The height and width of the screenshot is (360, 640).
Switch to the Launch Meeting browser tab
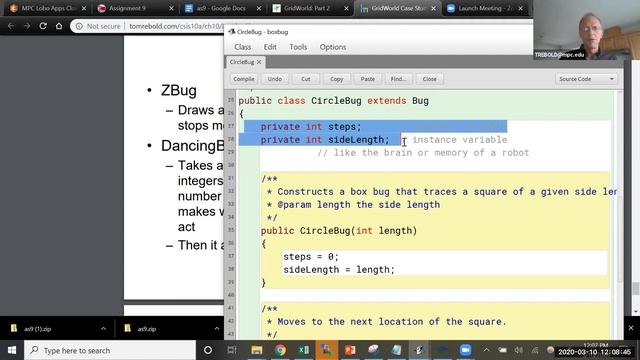point(484,8)
